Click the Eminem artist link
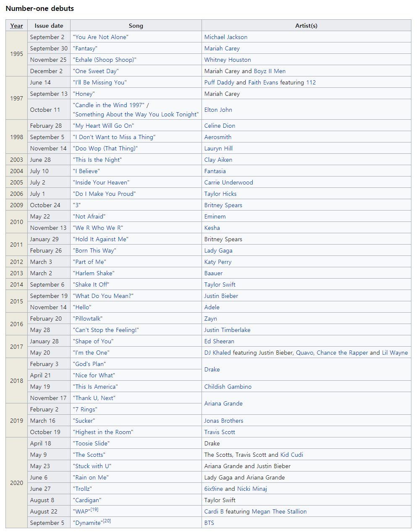The height and width of the screenshot is (532, 419). (215, 216)
